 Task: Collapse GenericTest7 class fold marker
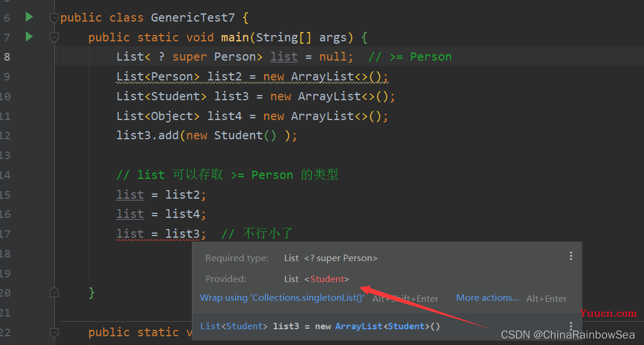[54, 18]
